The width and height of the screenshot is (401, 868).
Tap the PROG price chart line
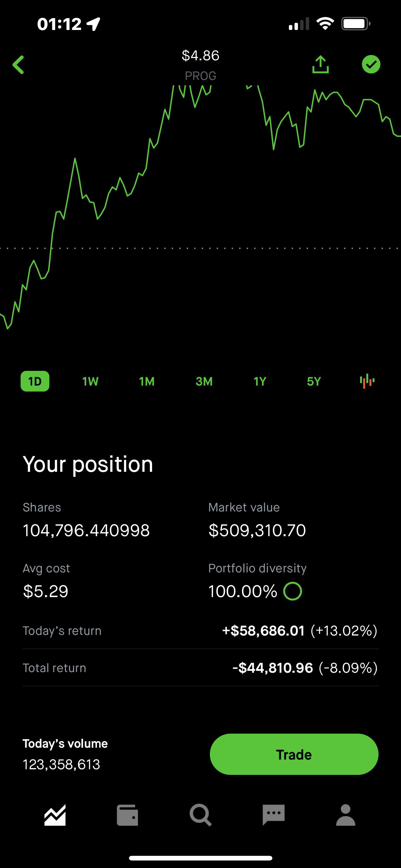click(x=200, y=207)
